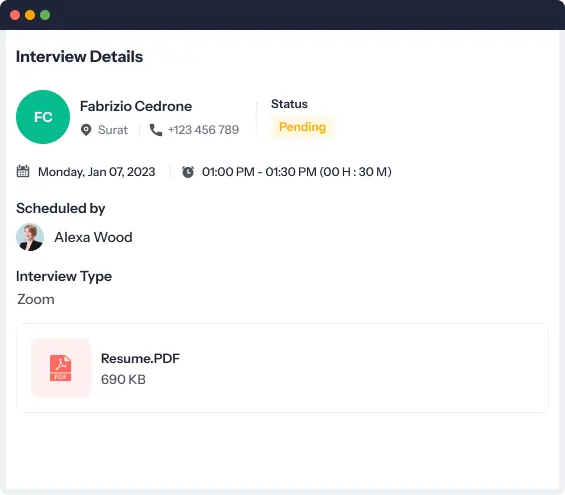This screenshot has width=565, height=495.
Task: Click the Interview Details heading
Action: 80,57
